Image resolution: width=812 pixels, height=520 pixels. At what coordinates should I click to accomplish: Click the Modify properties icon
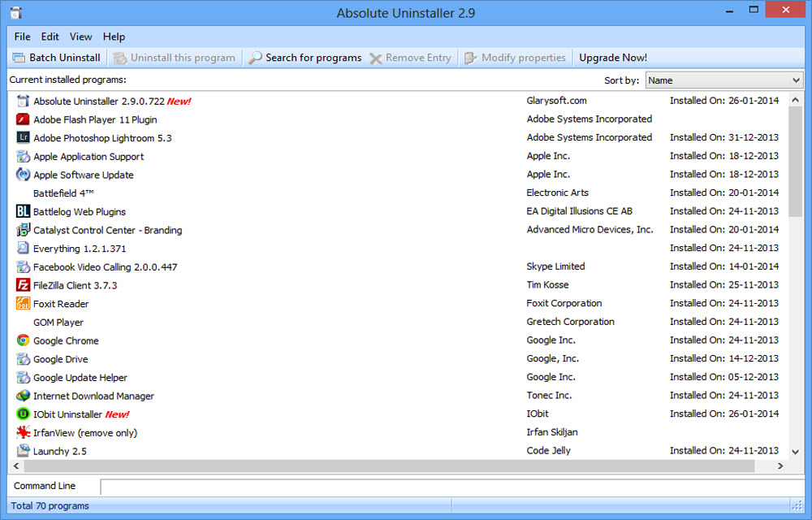[470, 58]
